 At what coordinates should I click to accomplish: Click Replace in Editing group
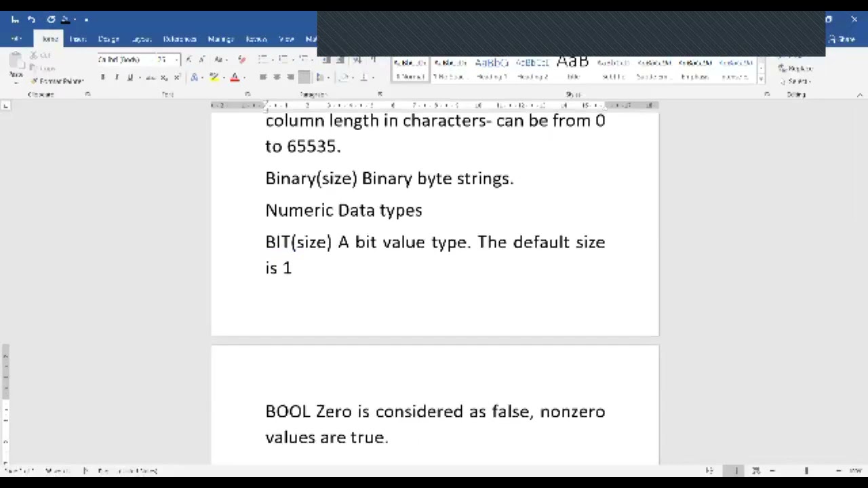[796, 68]
